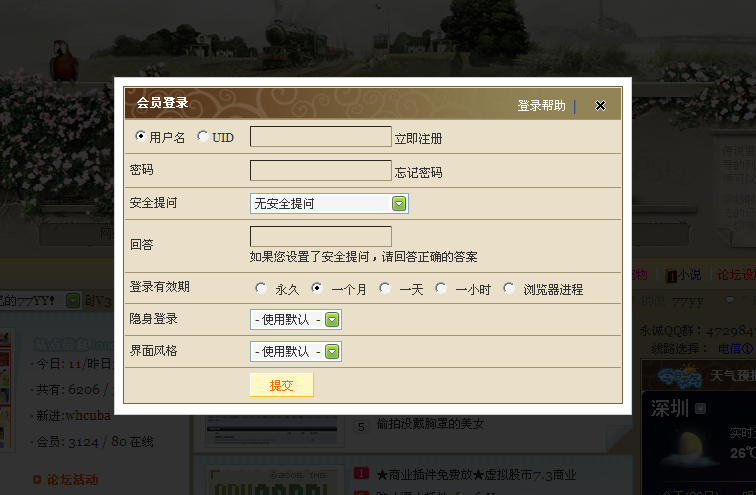The height and width of the screenshot is (495, 756).
Task: Click the 论坛活动 heading icon
Action: [37, 480]
